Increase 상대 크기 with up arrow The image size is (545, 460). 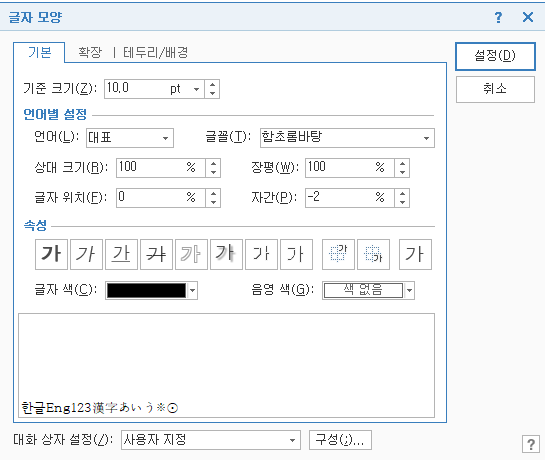pos(213,163)
